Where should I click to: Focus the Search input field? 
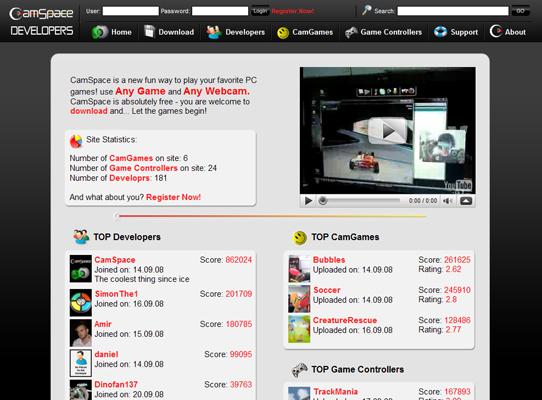coord(453,11)
